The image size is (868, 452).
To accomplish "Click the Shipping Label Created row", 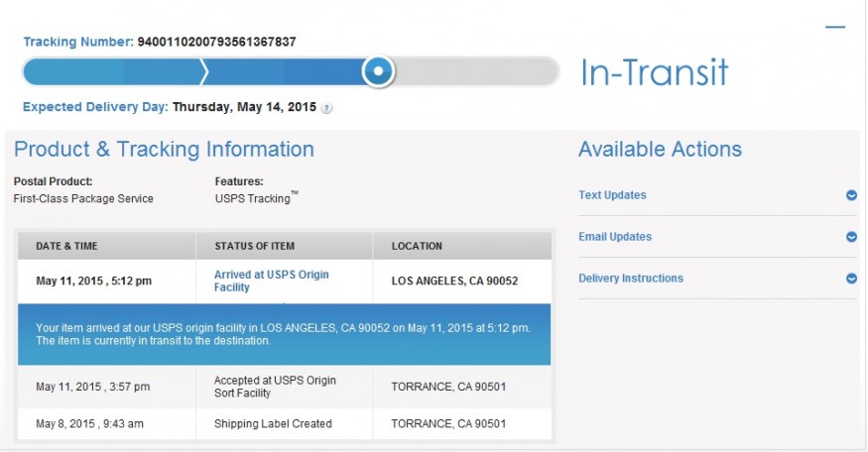I will coord(285,424).
